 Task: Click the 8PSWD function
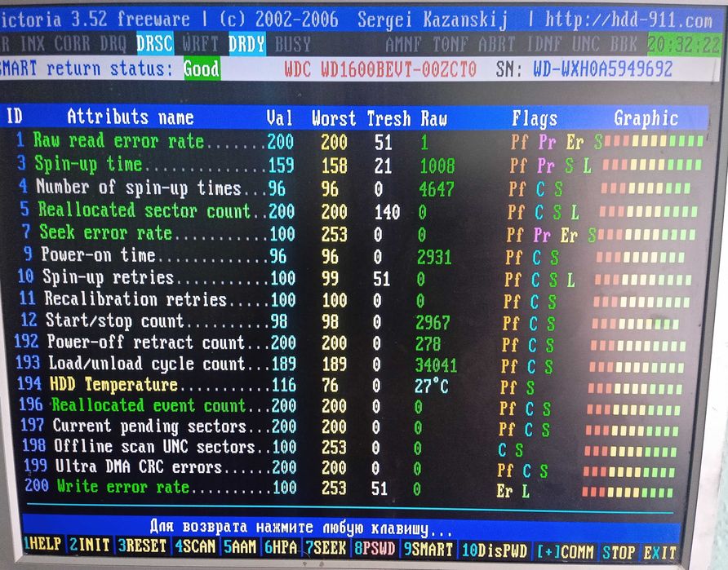coord(375,548)
